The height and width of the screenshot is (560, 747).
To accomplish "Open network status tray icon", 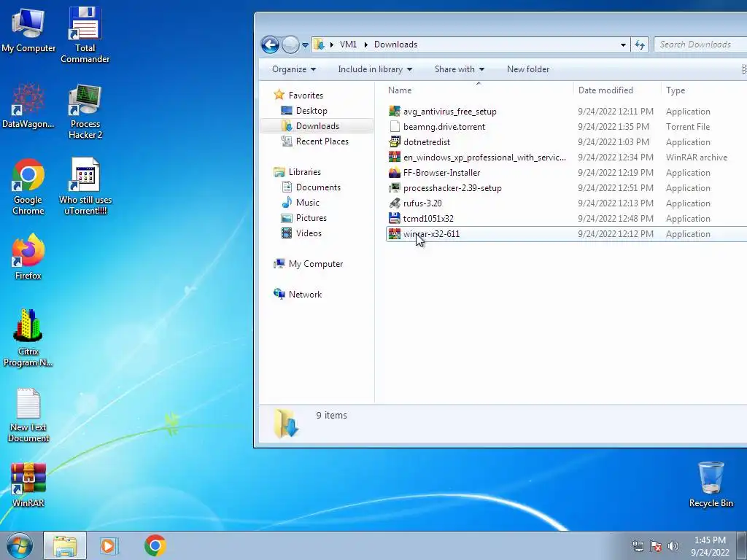I will [638, 546].
